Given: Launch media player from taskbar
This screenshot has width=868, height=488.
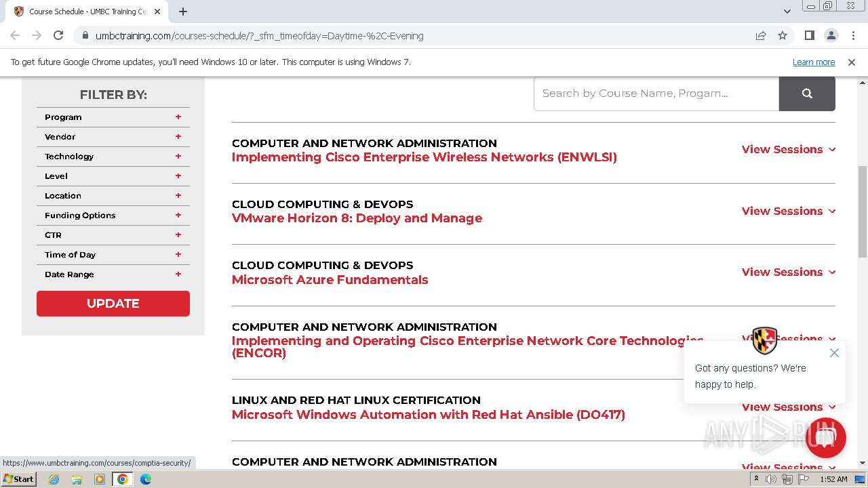Looking at the screenshot, I should click(x=100, y=479).
